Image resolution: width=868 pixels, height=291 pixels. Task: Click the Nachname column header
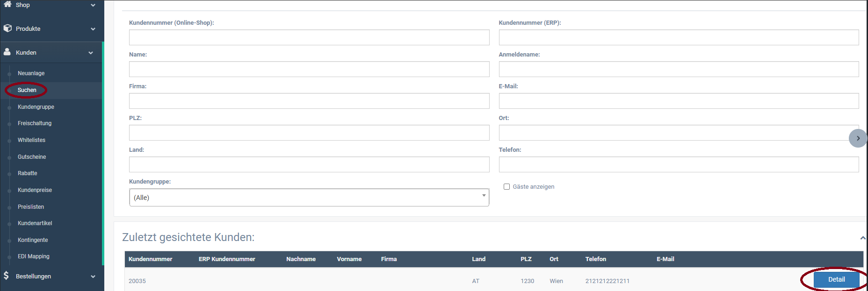tap(301, 259)
